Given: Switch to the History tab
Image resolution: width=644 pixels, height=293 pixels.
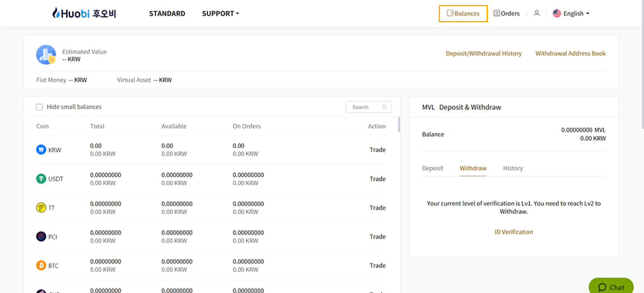Looking at the screenshot, I should point(513,168).
